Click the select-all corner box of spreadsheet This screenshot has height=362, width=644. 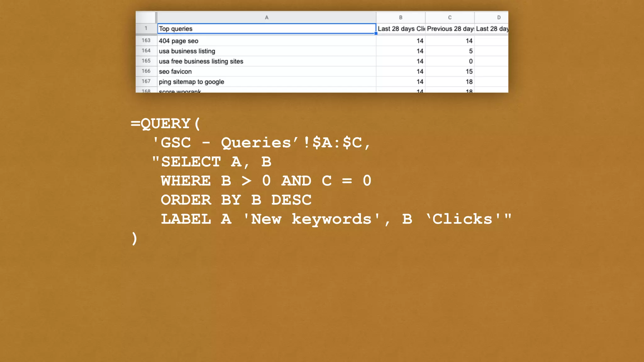point(146,17)
